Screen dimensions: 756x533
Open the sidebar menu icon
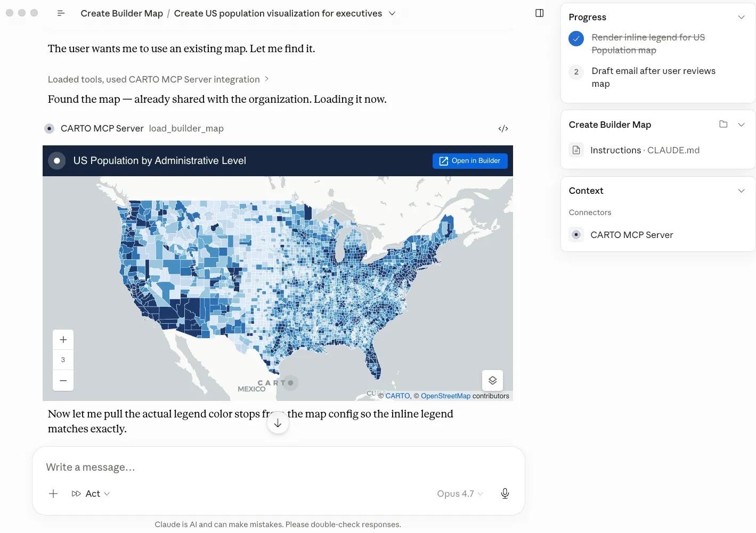tap(61, 13)
